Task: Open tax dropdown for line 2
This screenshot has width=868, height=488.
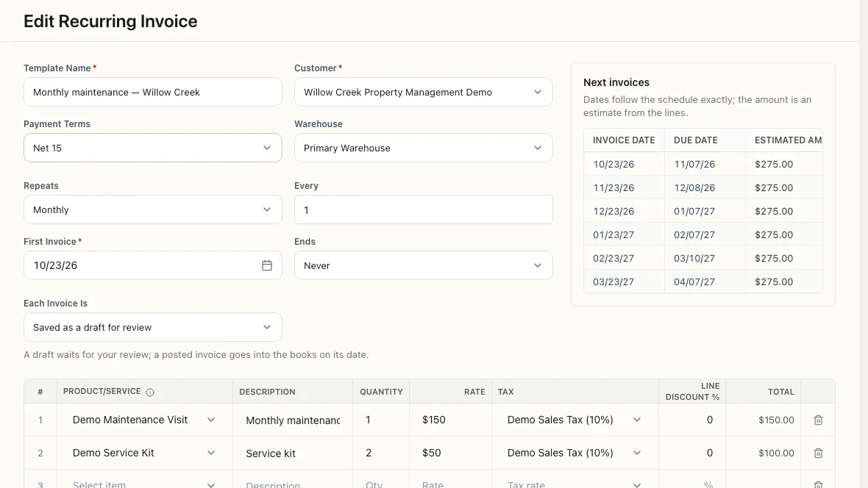Action: (x=574, y=453)
